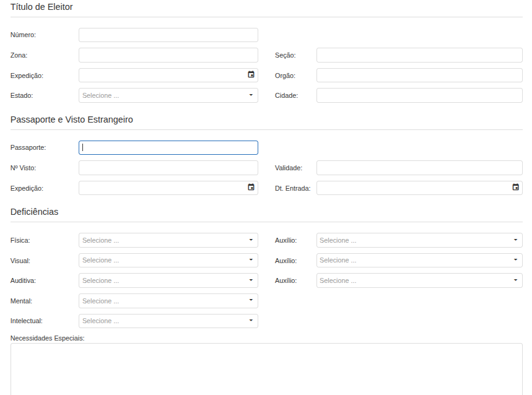
Task: Click the Validade input field
Action: [x=419, y=168]
